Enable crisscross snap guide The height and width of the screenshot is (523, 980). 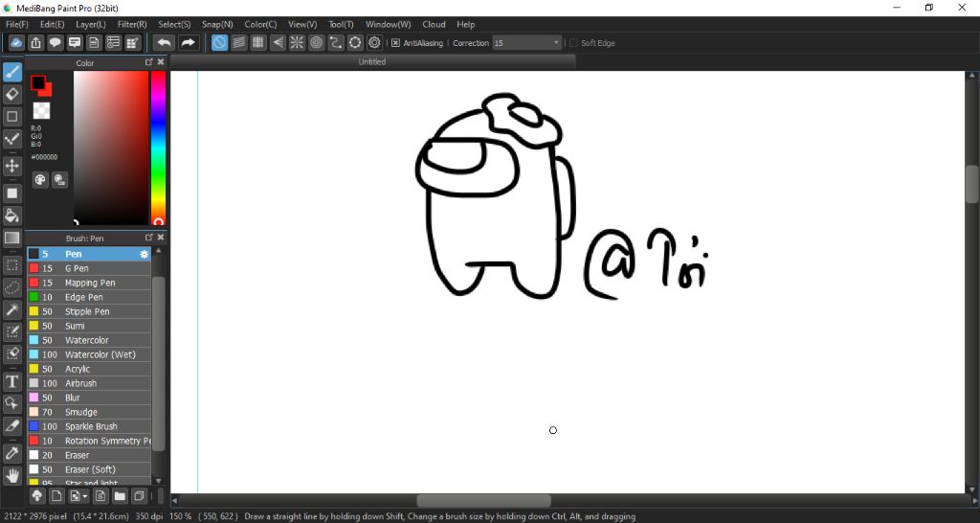258,42
